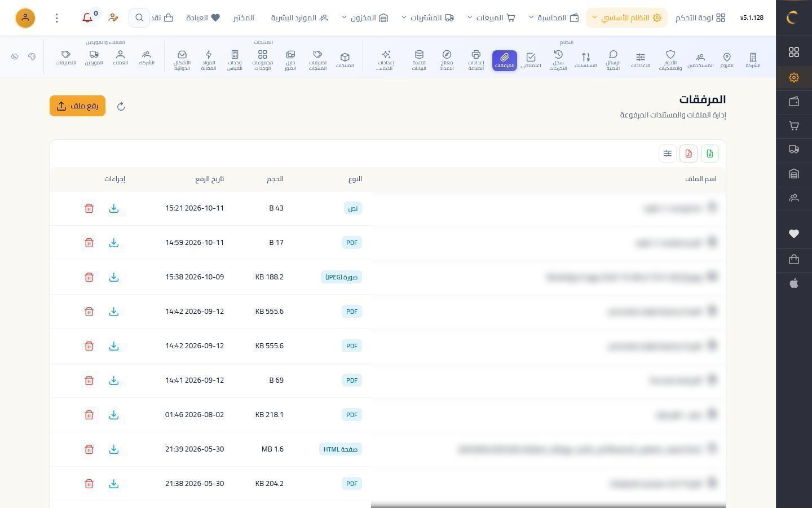
Task: Open the table column settings control
Action: (x=668, y=154)
